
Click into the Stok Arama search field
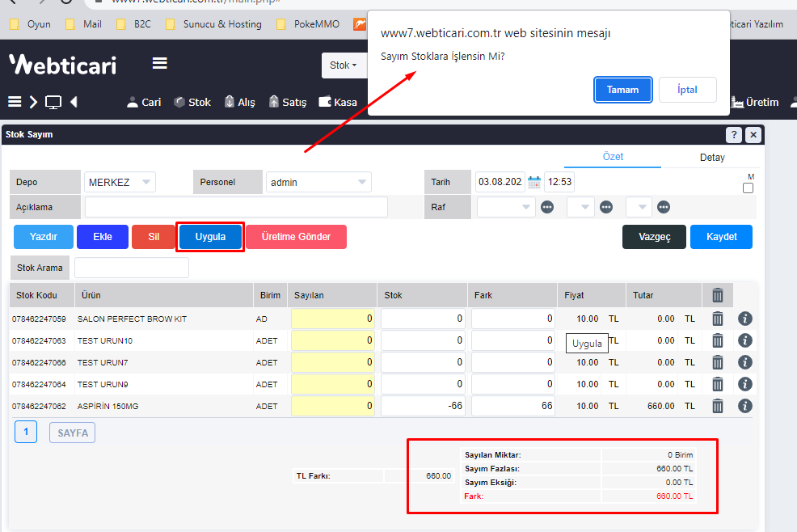tap(132, 268)
